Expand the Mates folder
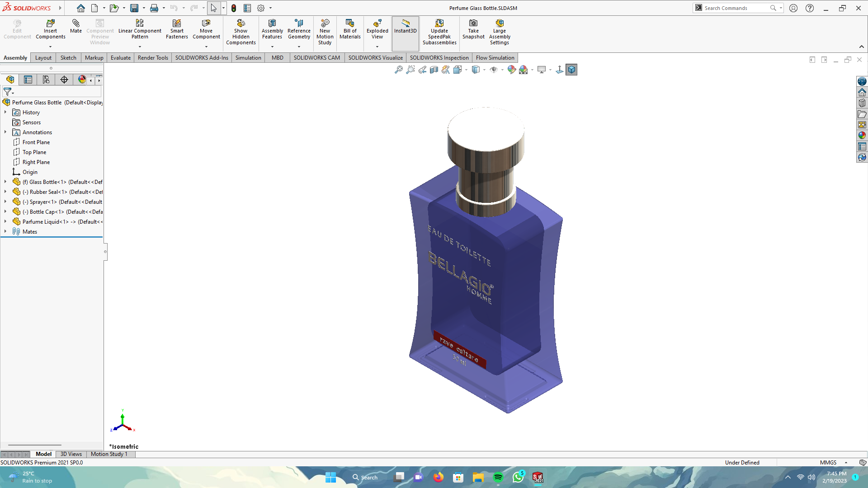This screenshot has width=868, height=488. (5, 231)
